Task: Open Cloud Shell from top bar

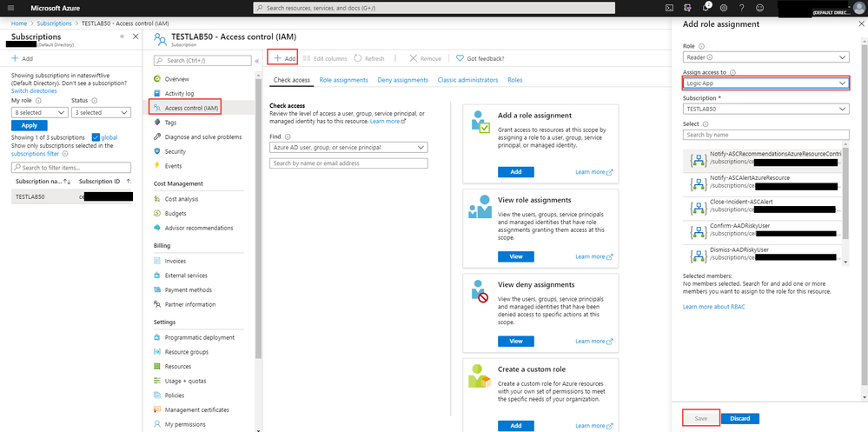Action: coord(669,9)
